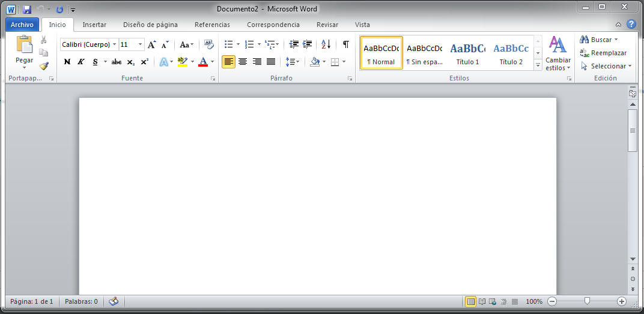Toggle show paragraph marks (¶)

tap(345, 44)
